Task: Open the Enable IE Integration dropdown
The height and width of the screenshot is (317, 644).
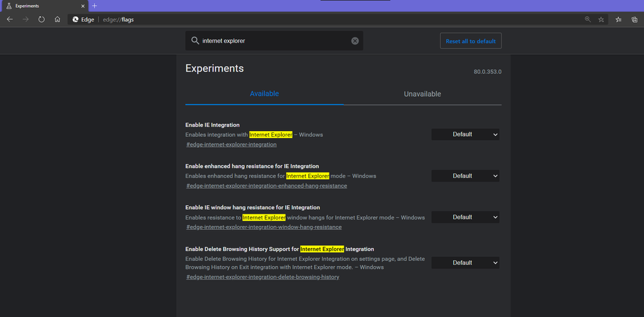Action: pyautogui.click(x=465, y=134)
